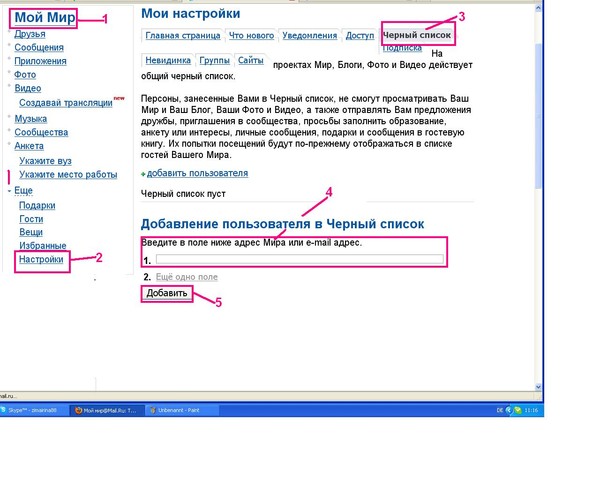Click Укажите вуз link

tap(45, 161)
